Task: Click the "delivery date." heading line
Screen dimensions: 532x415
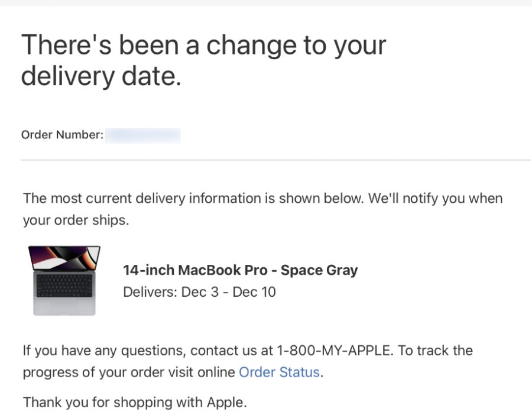Action: click(x=101, y=77)
